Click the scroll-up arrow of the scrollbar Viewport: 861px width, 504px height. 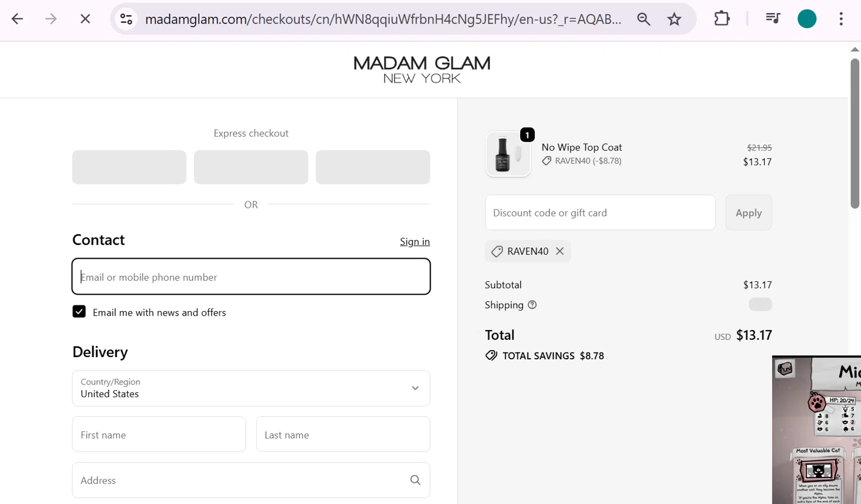tap(855, 49)
